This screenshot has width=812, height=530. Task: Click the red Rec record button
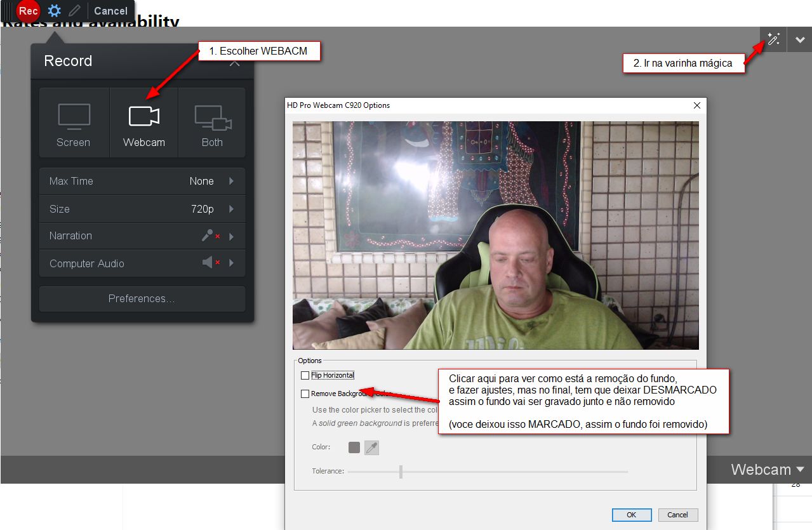coord(28,11)
